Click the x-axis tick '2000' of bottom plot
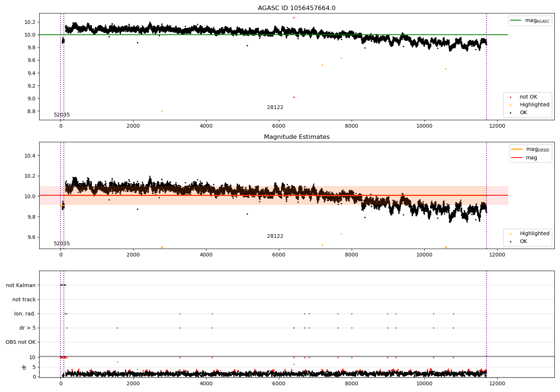 (133, 383)
